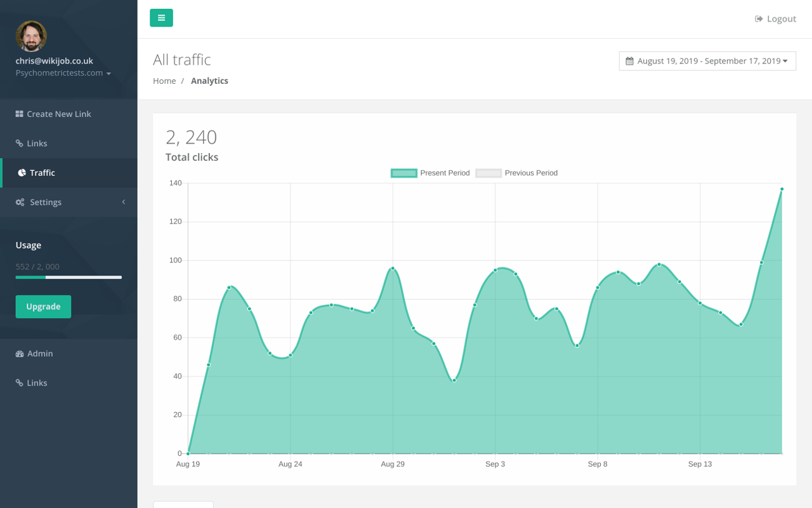Go to Home via breadcrumb
Viewport: 812px width, 508px height.
(164, 81)
